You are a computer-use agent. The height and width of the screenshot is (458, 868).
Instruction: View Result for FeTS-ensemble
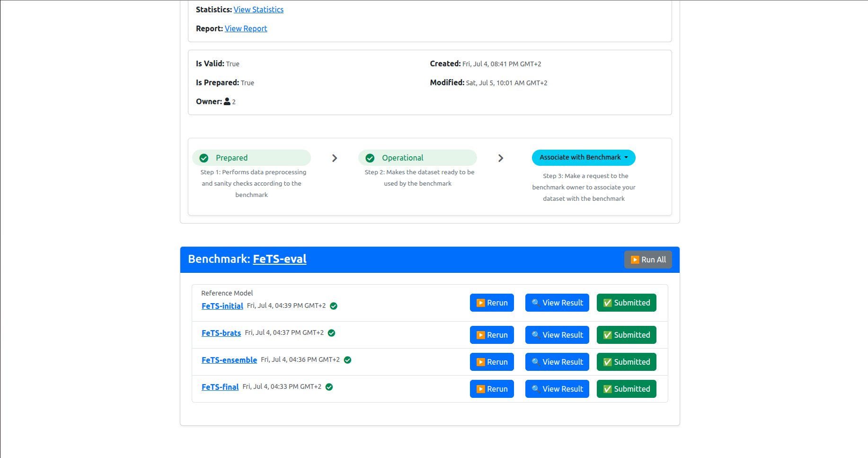557,362
